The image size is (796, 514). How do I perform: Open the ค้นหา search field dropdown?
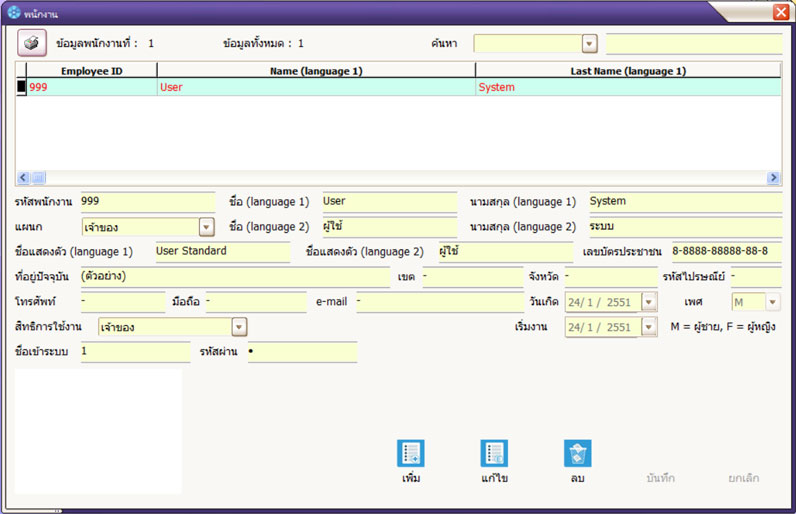(589, 44)
